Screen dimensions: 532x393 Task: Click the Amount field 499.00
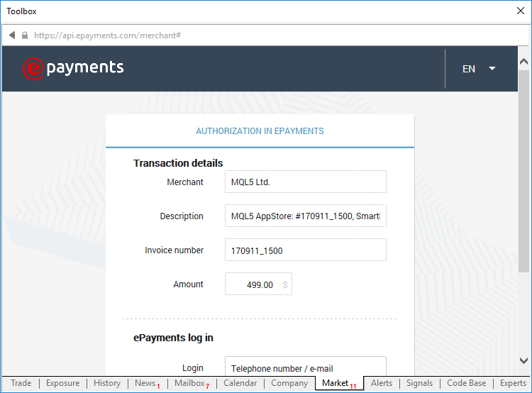pos(258,284)
